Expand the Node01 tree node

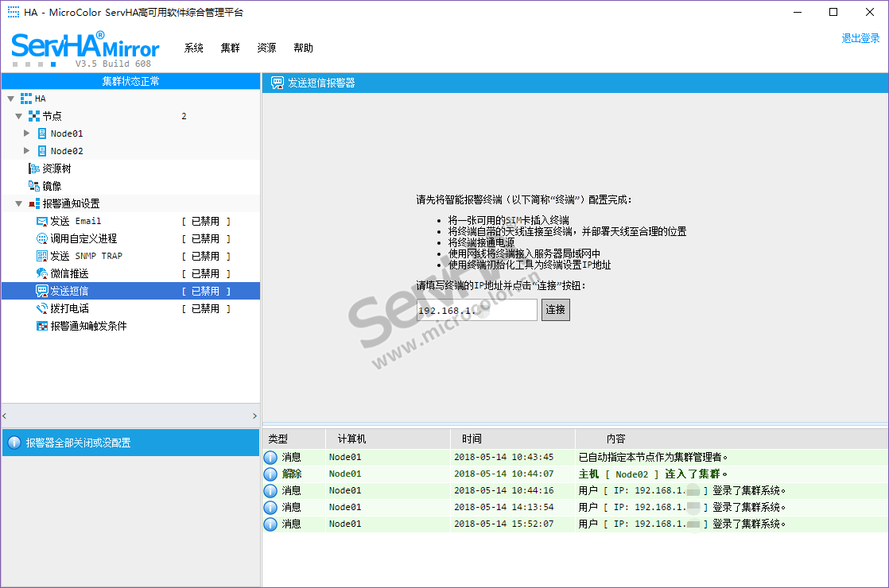(26, 133)
